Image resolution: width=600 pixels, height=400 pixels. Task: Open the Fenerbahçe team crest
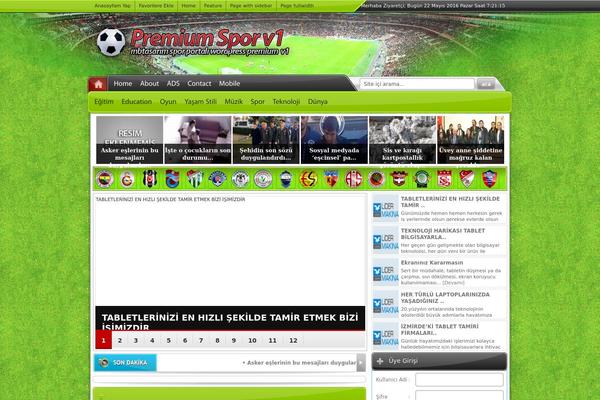[104, 179]
